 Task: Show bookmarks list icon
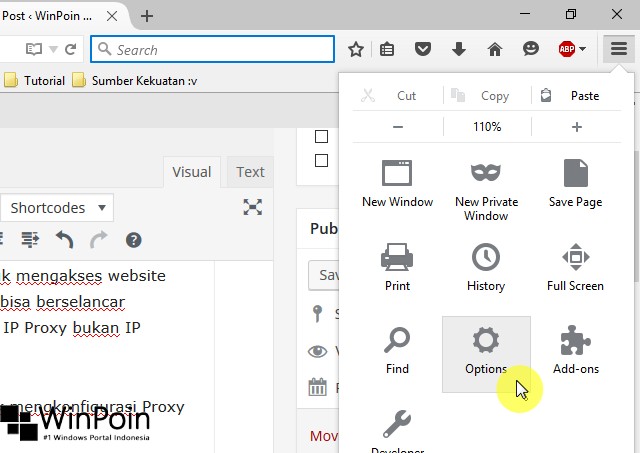click(x=387, y=49)
